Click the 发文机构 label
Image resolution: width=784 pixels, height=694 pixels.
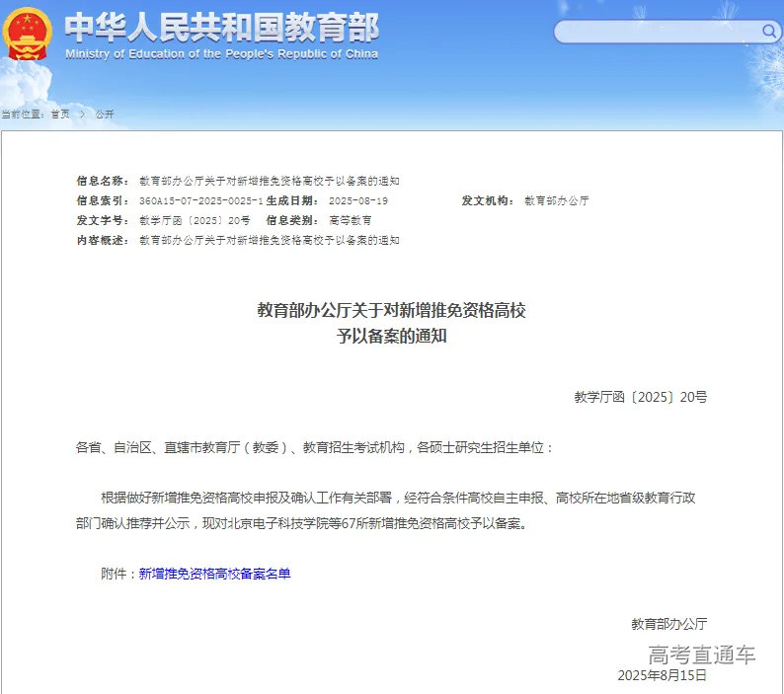tap(488, 201)
